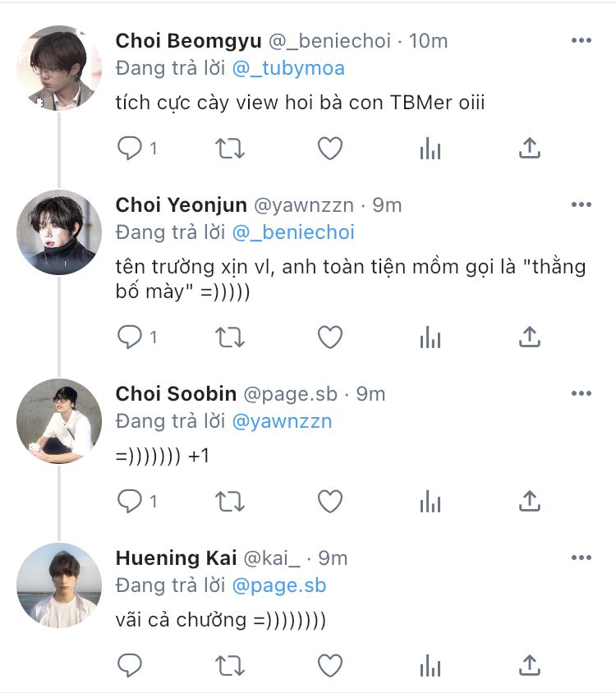Retweet Choi Soobin's tweet
The height and width of the screenshot is (693, 616).
229,501
